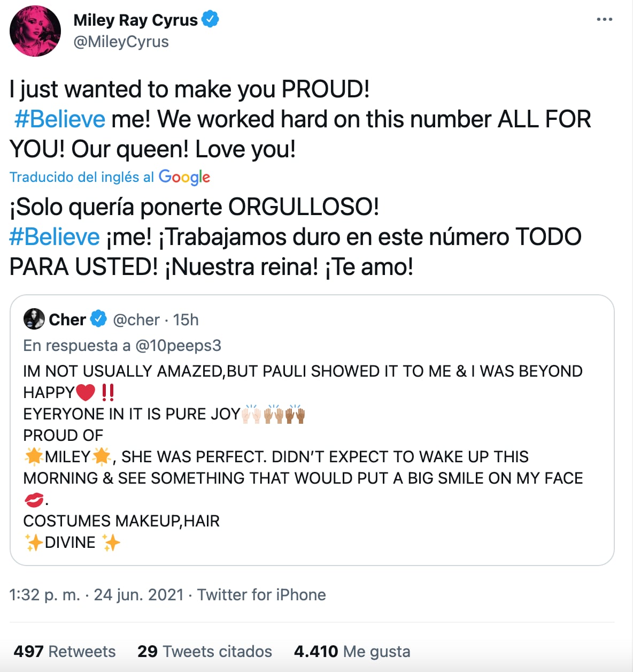The width and height of the screenshot is (633, 672).
Task: Open the 'Twitter for iPhone' source link
Action: tap(261, 594)
